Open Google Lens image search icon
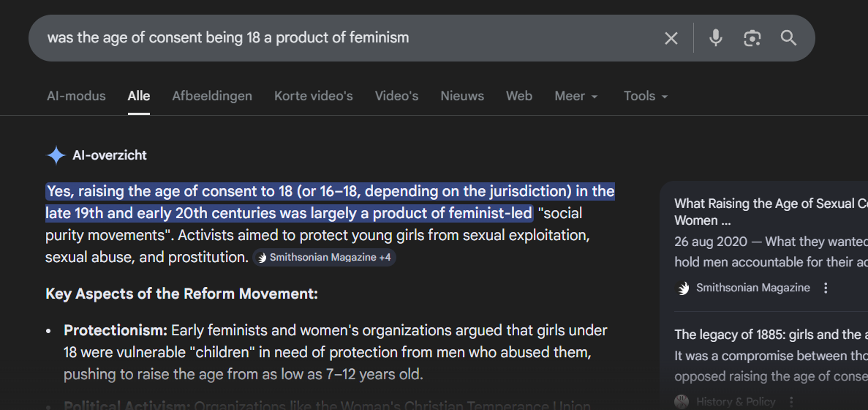 [752, 38]
